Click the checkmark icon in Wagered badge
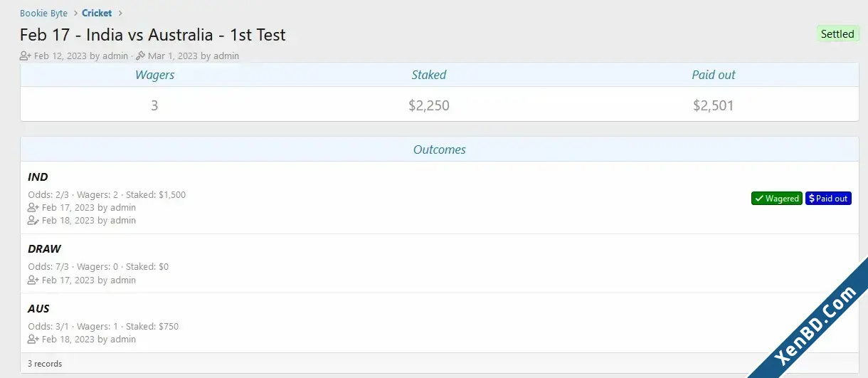868x378 pixels. coord(759,199)
